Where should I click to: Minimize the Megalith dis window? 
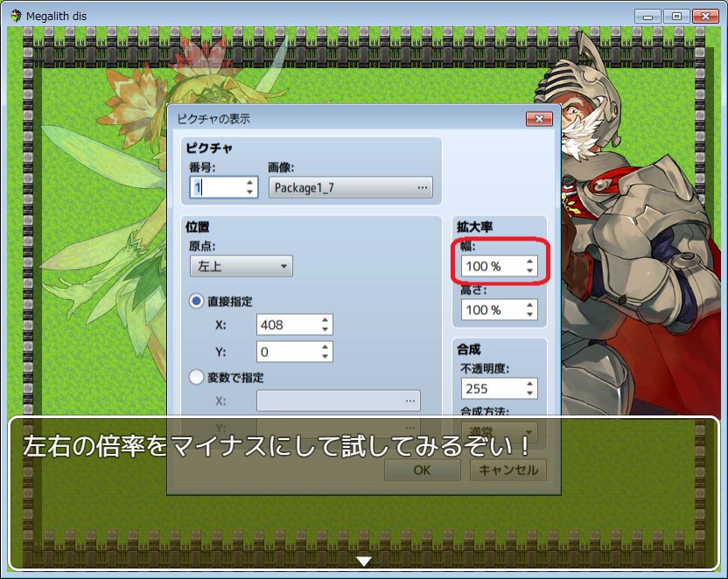647,17
